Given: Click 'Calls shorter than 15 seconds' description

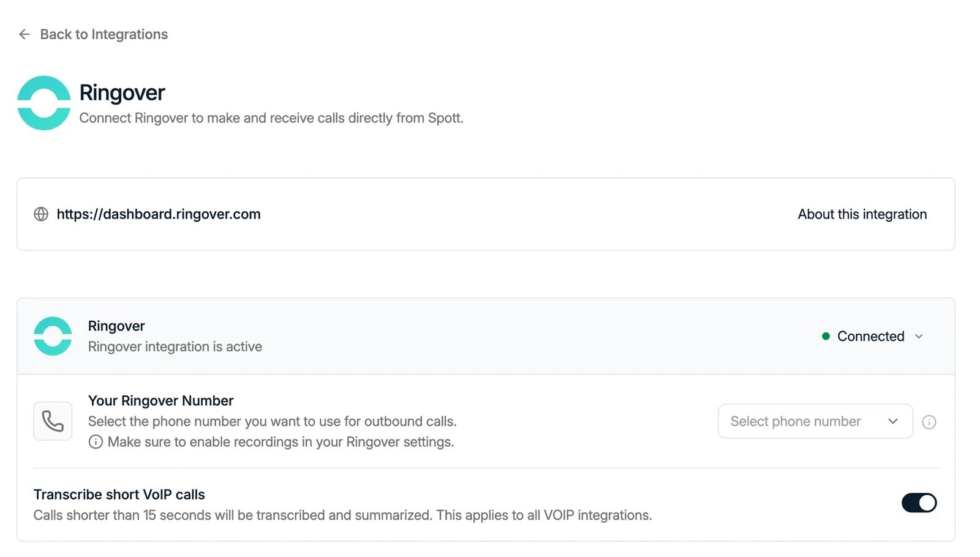Looking at the screenshot, I should click(342, 515).
